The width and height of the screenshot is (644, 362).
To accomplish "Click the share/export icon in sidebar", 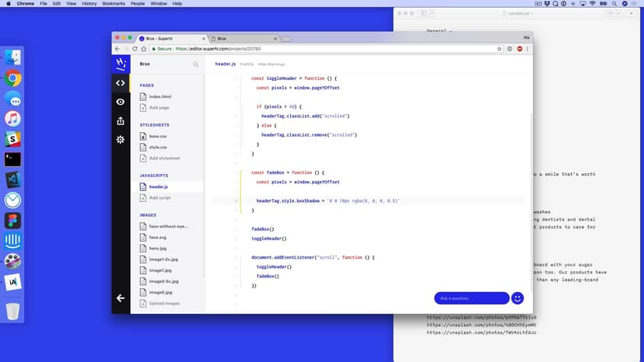I will [x=121, y=120].
